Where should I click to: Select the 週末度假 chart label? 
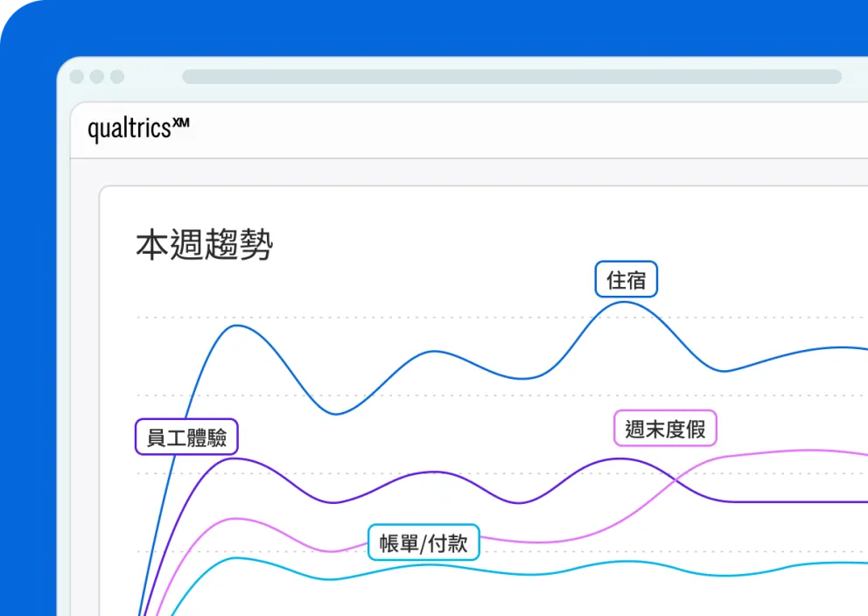pyautogui.click(x=665, y=429)
